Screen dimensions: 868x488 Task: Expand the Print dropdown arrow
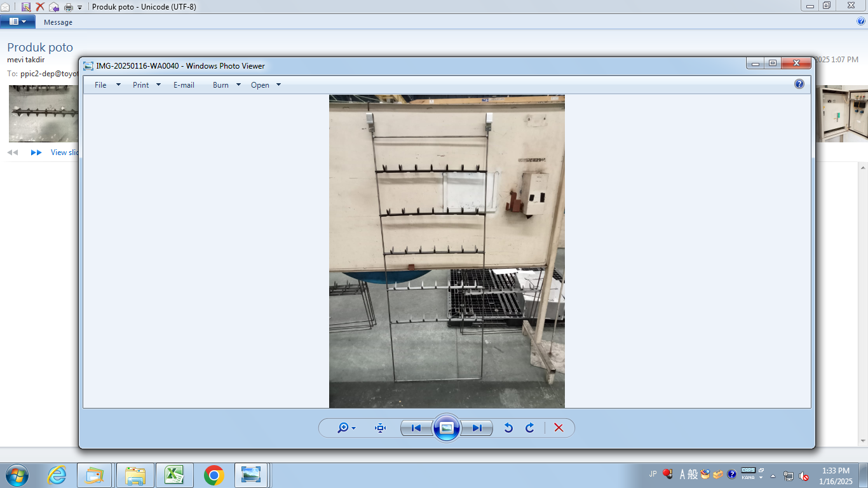pos(159,85)
